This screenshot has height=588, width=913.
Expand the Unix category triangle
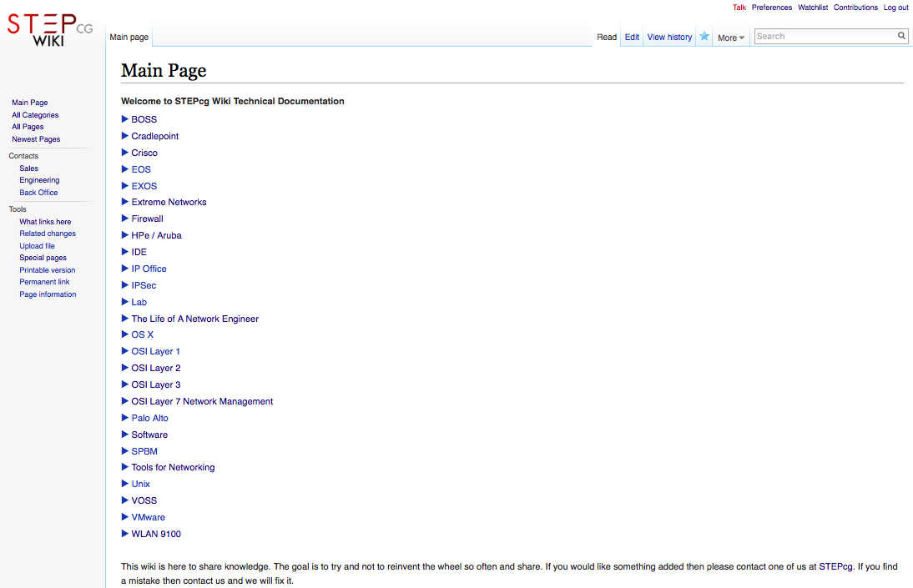[124, 484]
